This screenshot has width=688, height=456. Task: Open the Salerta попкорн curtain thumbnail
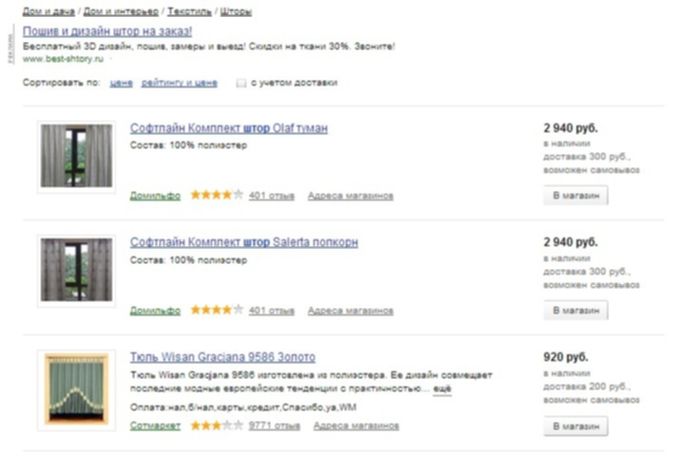pyautogui.click(x=76, y=270)
